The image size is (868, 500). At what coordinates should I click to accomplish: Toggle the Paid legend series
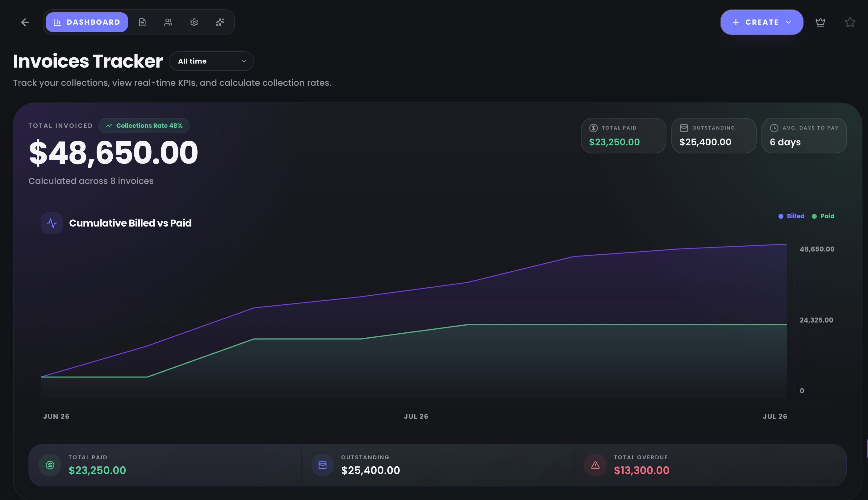pyautogui.click(x=823, y=216)
